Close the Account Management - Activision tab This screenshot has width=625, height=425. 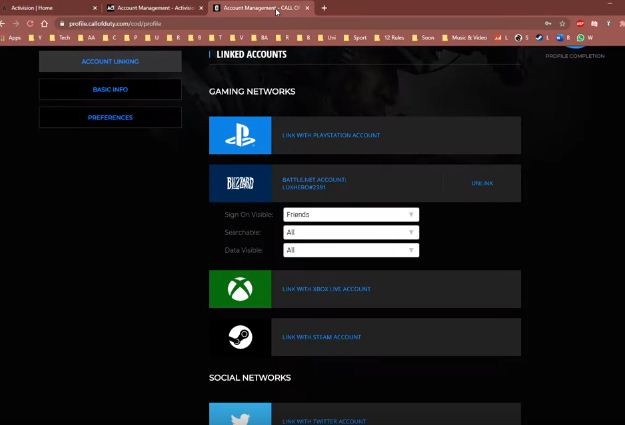[x=201, y=8]
